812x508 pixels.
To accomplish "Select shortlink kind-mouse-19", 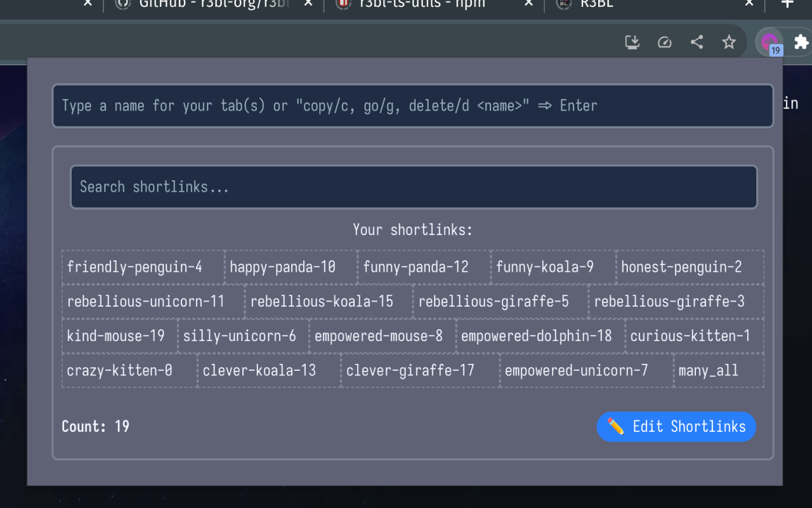I will click(x=120, y=335).
